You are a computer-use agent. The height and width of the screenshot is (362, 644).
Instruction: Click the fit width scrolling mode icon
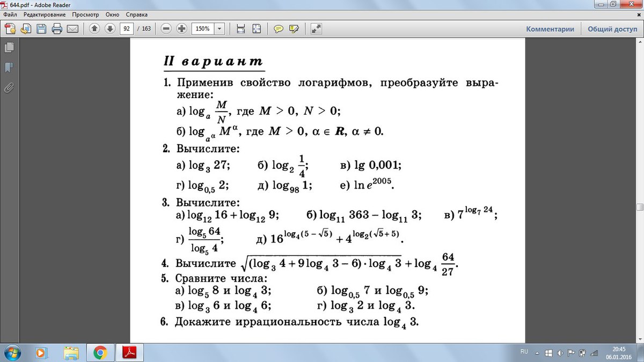click(x=241, y=29)
